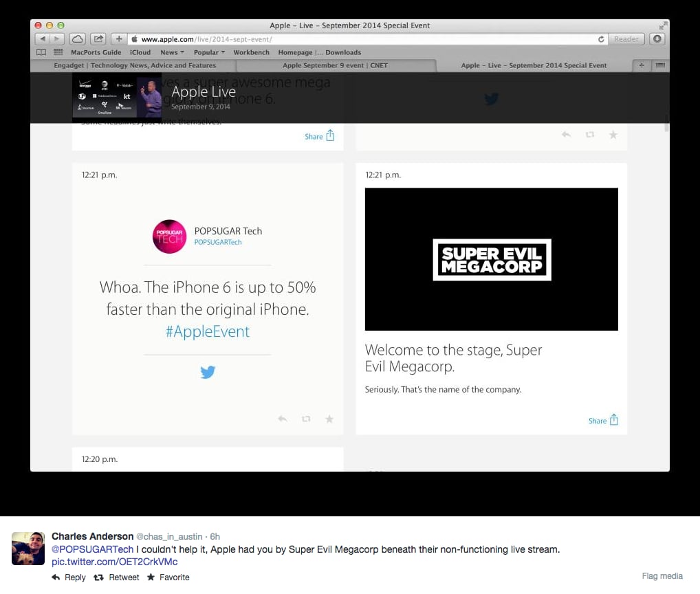Click the iCloud tabs cloud icon
The height and width of the screenshot is (594, 700).
(77, 39)
